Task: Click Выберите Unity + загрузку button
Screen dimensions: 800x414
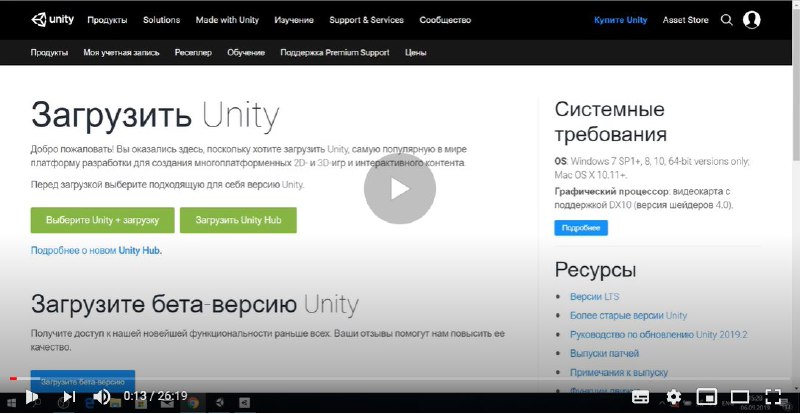Action: point(103,220)
